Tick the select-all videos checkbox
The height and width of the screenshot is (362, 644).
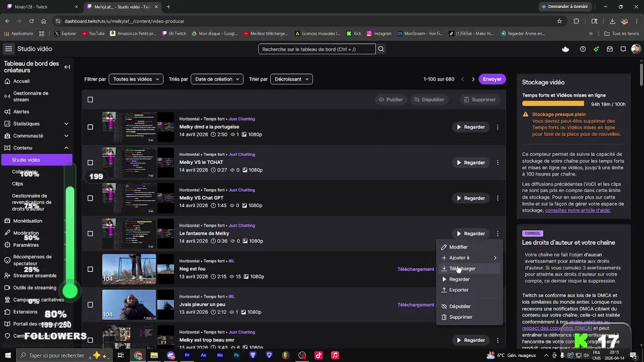(90, 100)
